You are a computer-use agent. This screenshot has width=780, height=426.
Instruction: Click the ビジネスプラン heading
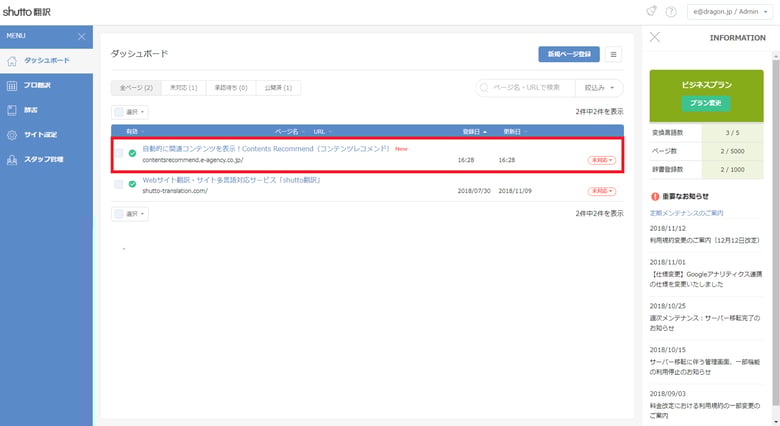click(x=706, y=85)
